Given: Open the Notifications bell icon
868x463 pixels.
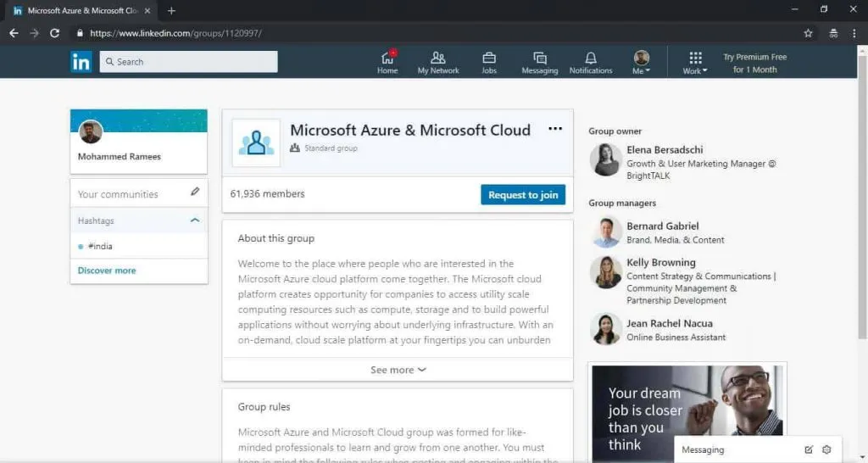Looking at the screenshot, I should click(x=591, y=63).
